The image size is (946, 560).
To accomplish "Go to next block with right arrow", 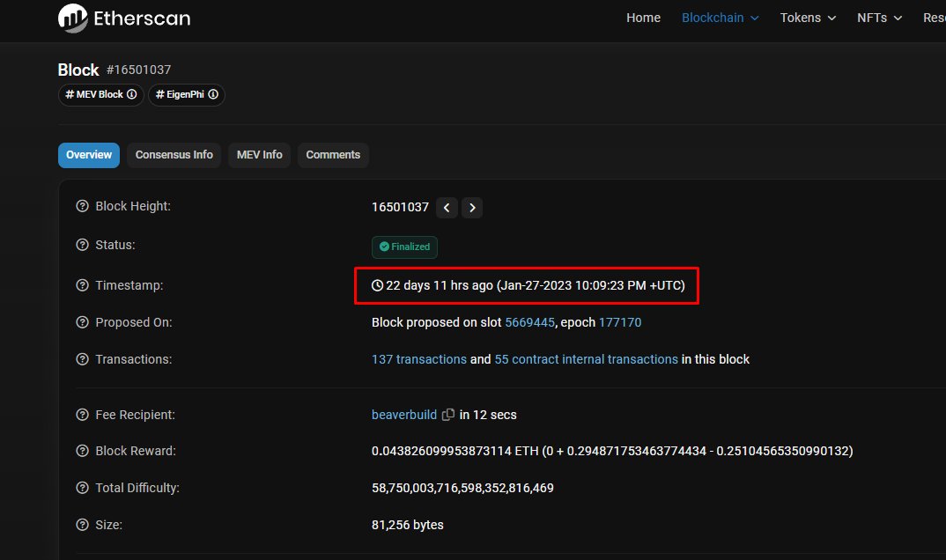I will pos(472,208).
